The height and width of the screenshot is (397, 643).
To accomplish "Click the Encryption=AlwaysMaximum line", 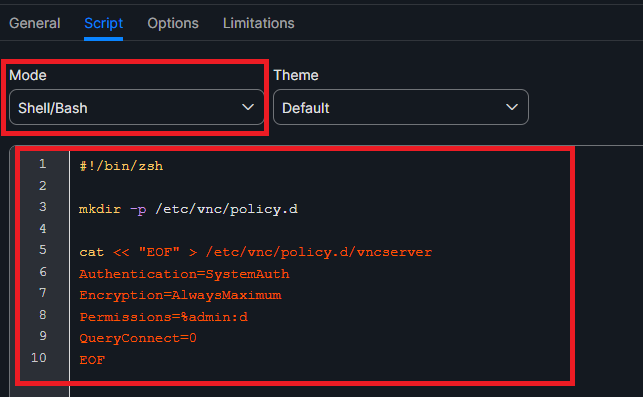I will tap(180, 295).
